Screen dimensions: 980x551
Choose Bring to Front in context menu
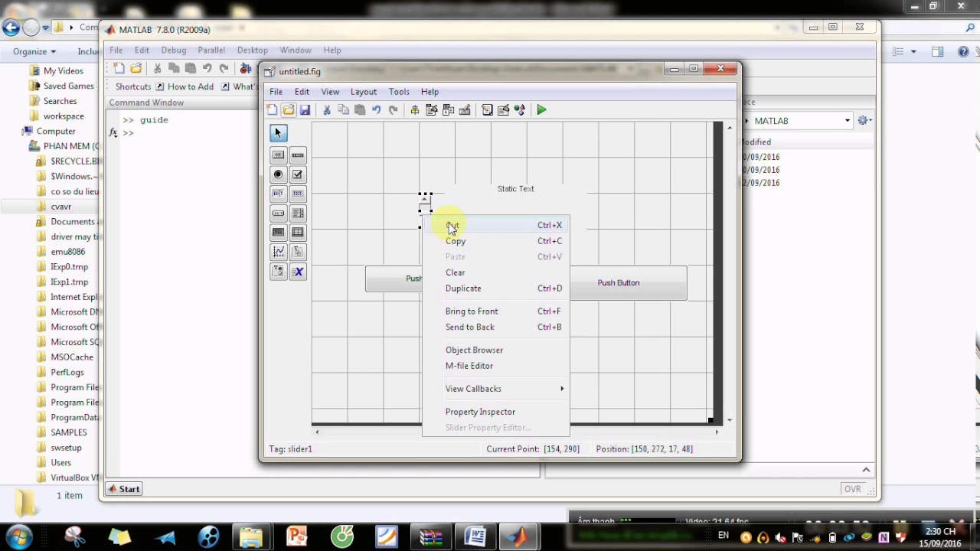point(496,311)
